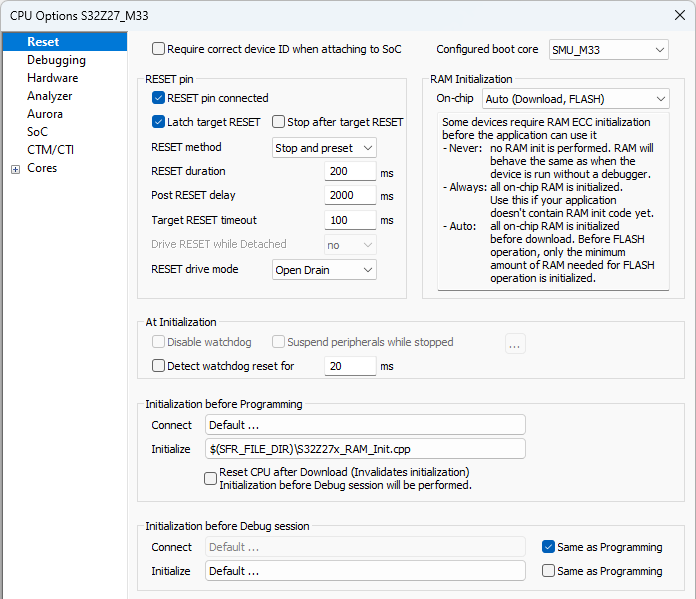This screenshot has height=599, width=696.
Task: Click the Initialize script path field
Action: click(x=364, y=449)
